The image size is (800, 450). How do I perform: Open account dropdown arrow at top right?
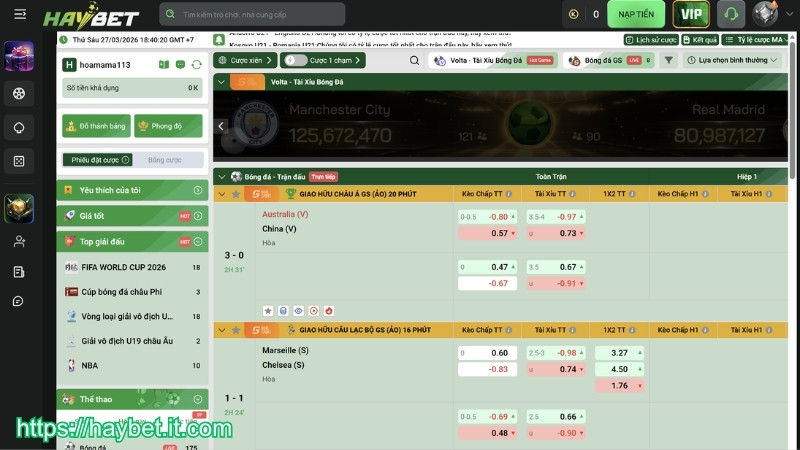789,14
